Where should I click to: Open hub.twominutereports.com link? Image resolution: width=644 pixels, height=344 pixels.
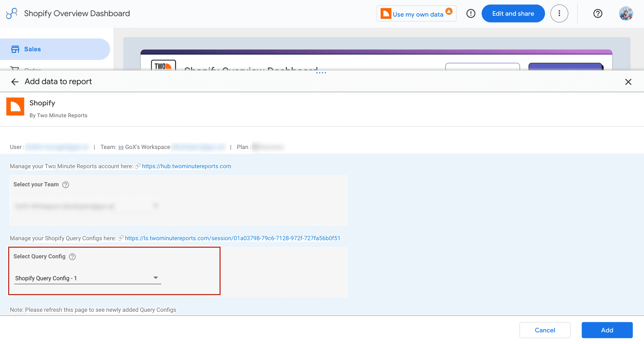point(186,166)
